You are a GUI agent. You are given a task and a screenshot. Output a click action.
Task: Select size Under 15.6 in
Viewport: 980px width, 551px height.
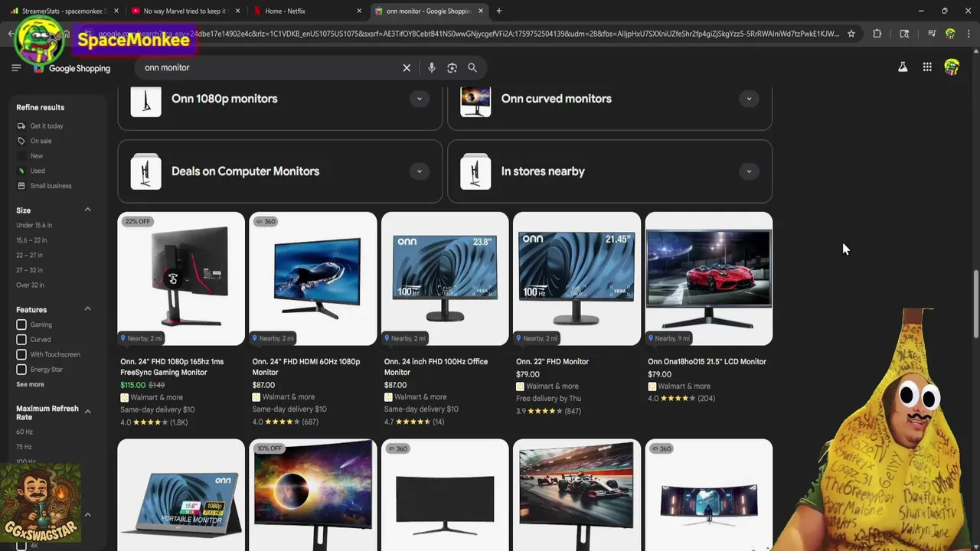tap(34, 225)
